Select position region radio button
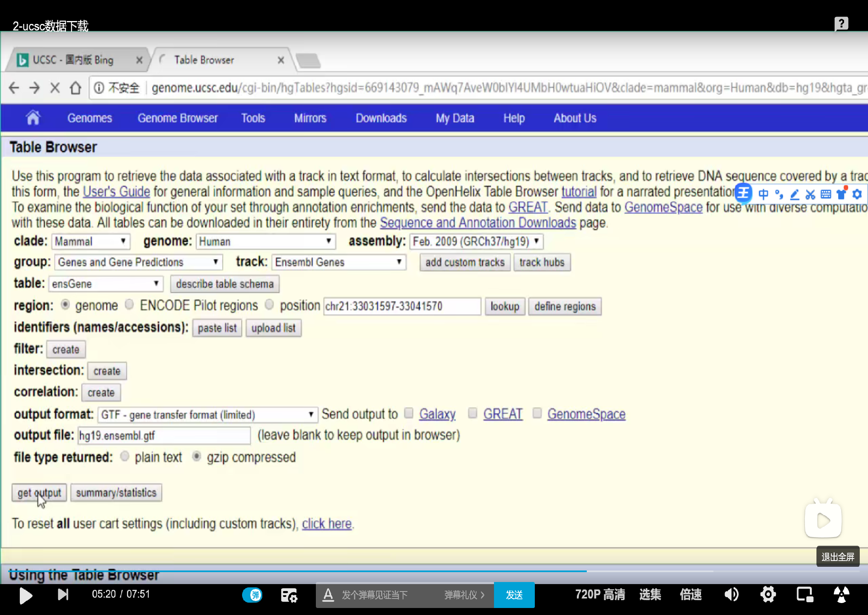Screen dimensions: 868x615 click(269, 305)
